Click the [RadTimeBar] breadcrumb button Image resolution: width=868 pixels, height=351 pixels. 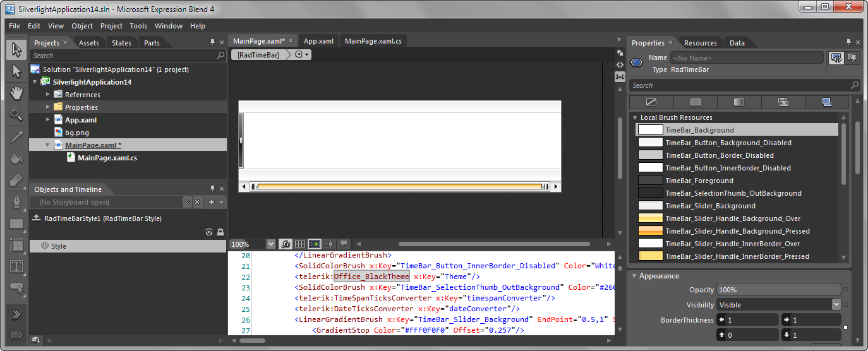(x=258, y=55)
